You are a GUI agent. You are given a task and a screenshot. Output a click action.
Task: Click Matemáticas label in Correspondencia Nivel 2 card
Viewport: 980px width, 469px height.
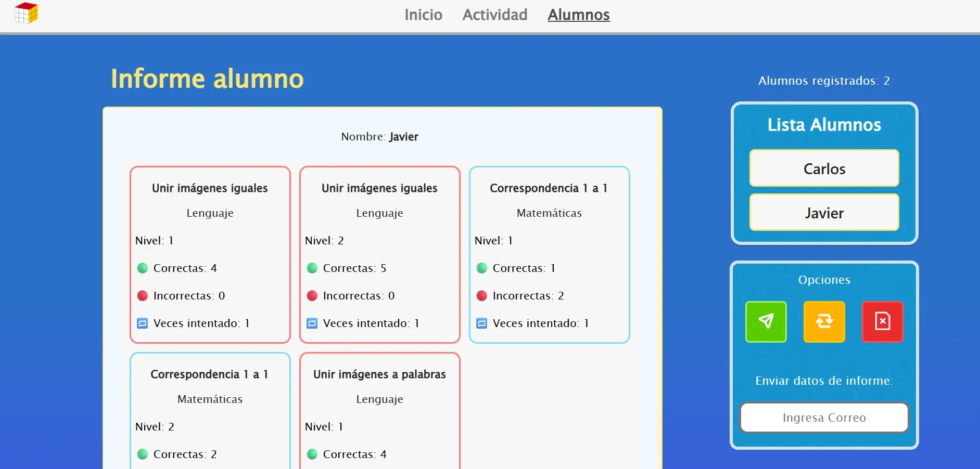pos(210,399)
